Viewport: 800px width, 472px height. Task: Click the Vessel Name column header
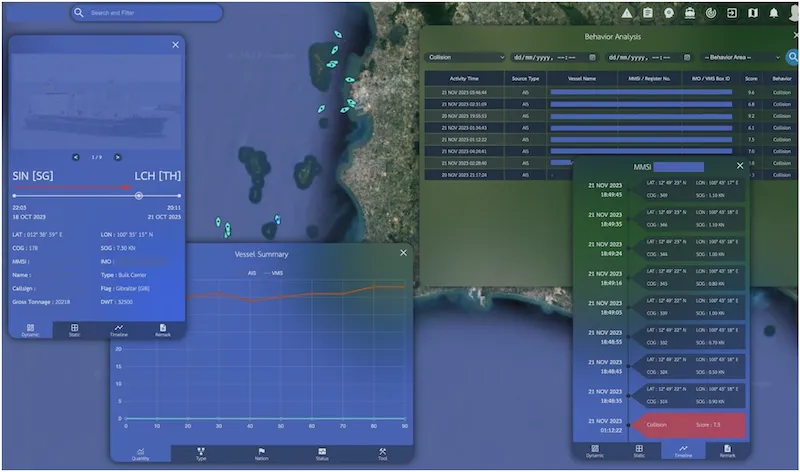[582, 79]
